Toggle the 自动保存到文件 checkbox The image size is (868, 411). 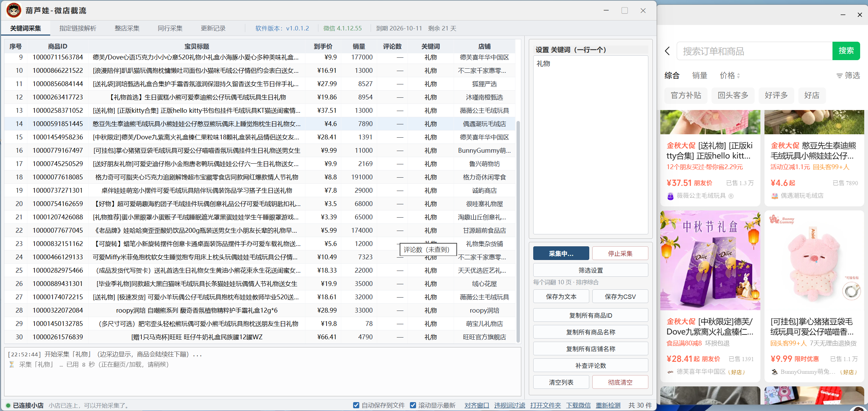356,405
